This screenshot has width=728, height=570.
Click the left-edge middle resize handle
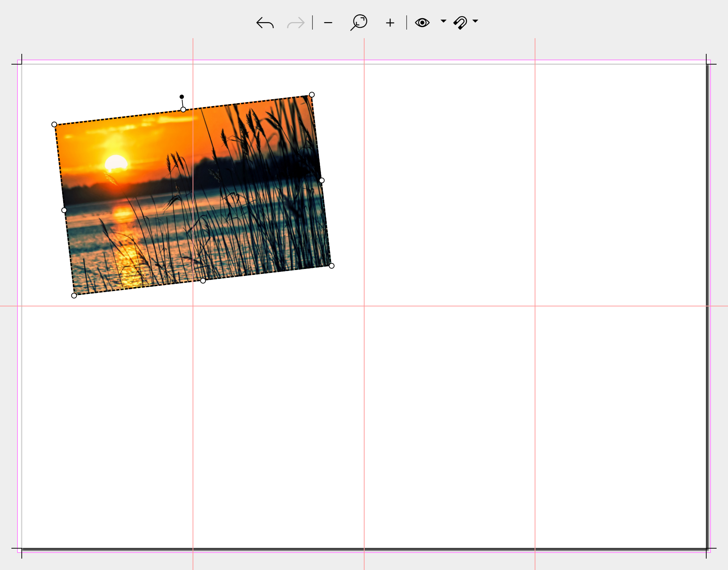pos(64,210)
